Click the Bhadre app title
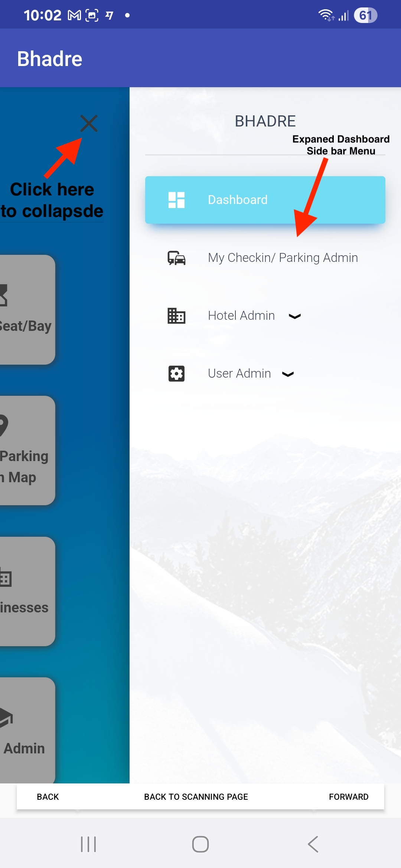 click(50, 59)
